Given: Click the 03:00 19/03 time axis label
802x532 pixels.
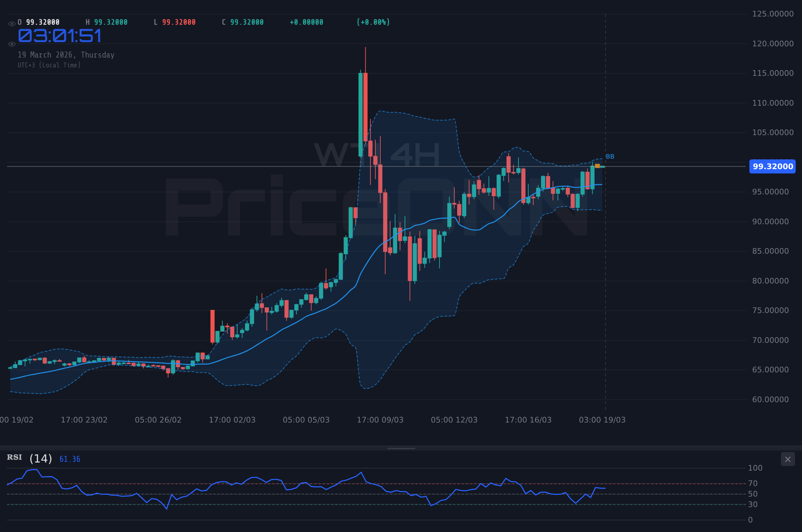Looking at the screenshot, I should click(602, 420).
